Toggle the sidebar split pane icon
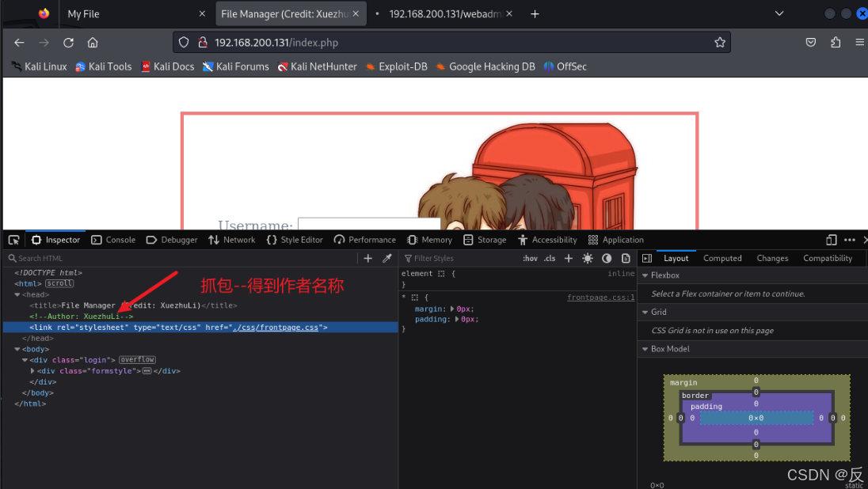The image size is (868, 489). tap(646, 258)
